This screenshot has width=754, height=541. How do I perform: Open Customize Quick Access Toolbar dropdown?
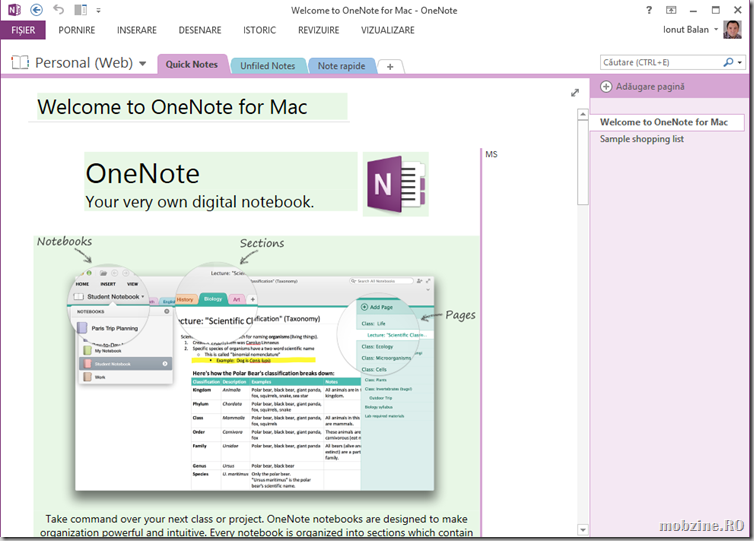(x=99, y=10)
